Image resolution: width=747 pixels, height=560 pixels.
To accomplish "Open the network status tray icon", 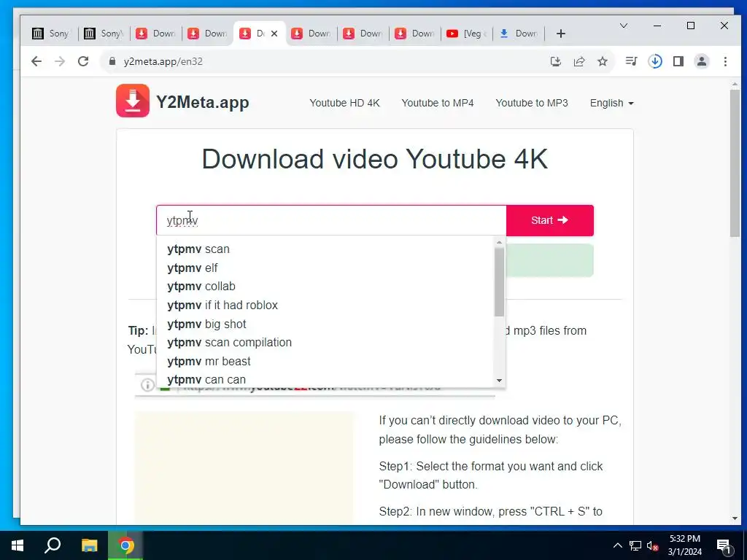I will (x=635, y=545).
